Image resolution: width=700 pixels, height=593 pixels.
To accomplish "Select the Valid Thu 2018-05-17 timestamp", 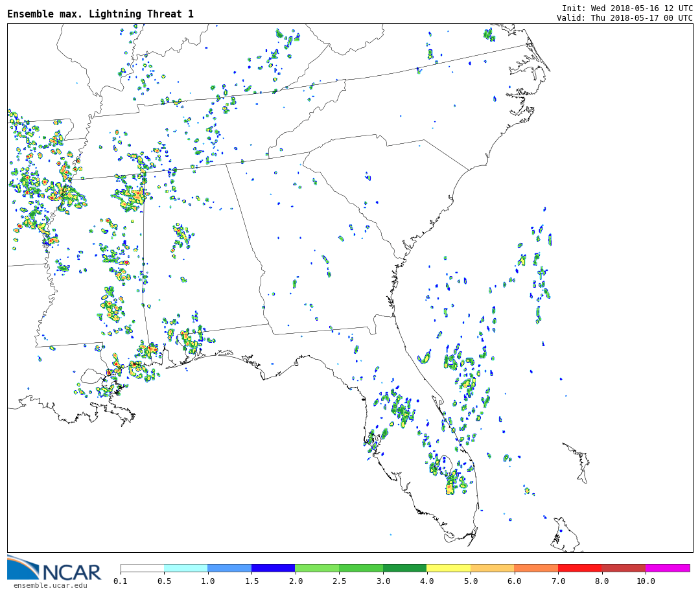I will (624, 18).
